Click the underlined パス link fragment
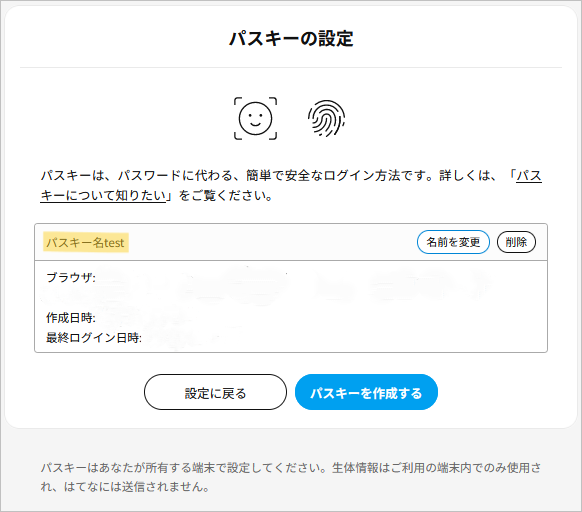The width and height of the screenshot is (582, 512). tap(529, 175)
